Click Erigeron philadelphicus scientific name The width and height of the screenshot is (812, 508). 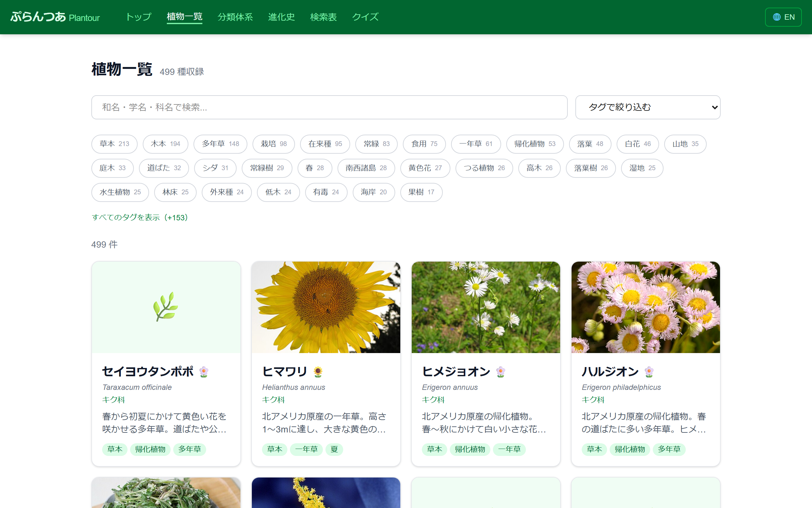coord(621,387)
